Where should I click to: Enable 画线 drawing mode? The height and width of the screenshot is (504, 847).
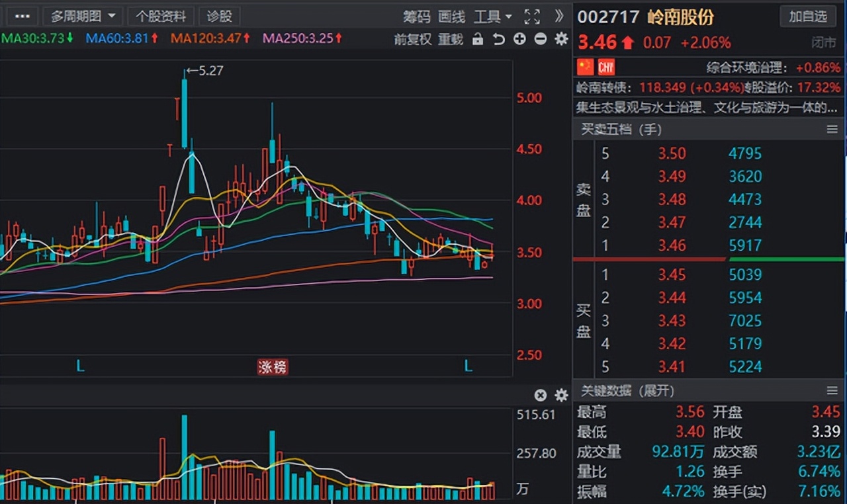click(451, 17)
